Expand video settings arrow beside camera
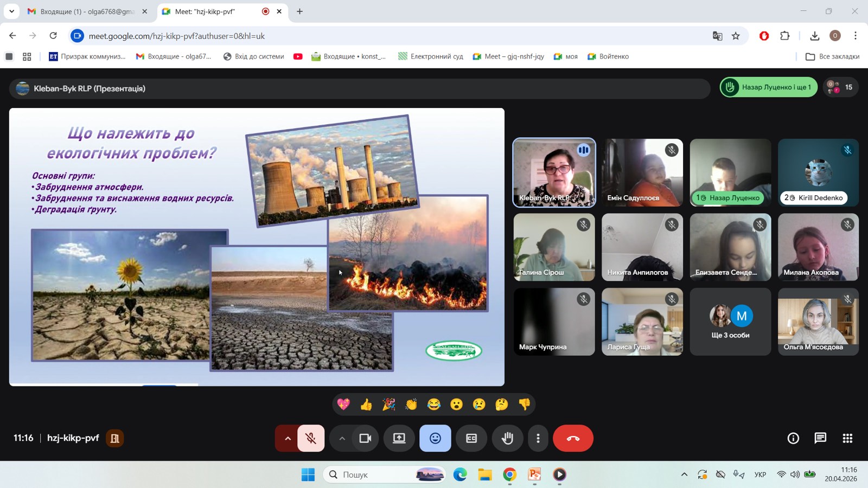Image resolution: width=868 pixels, height=488 pixels. (x=342, y=438)
